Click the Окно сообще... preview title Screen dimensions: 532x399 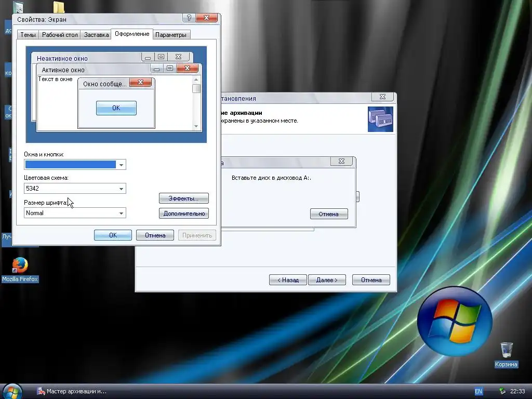[x=104, y=84]
